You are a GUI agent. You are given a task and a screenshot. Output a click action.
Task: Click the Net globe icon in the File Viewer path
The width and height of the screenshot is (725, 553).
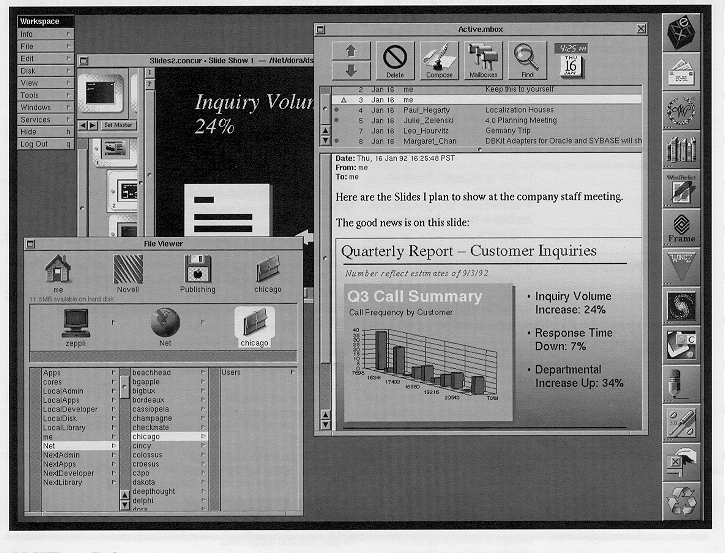pos(165,323)
